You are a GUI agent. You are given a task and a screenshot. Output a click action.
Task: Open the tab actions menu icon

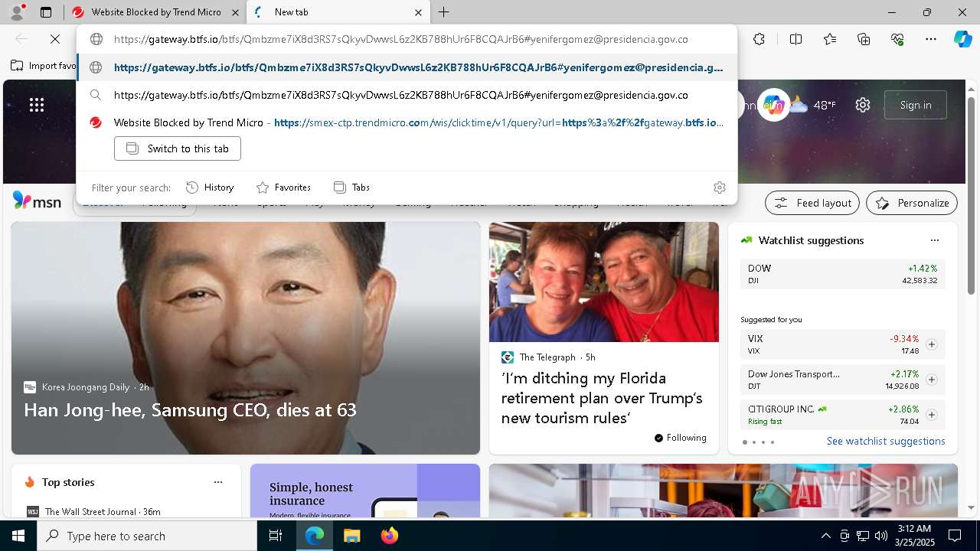(x=46, y=12)
